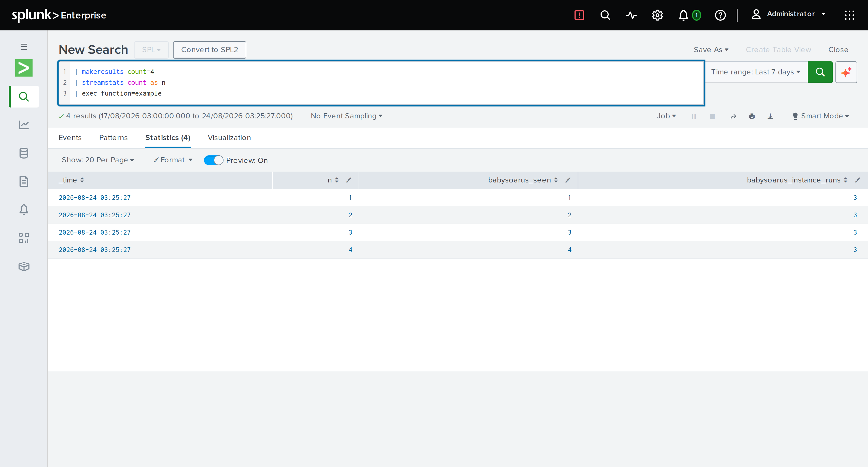The width and height of the screenshot is (868, 467).
Task: Stop the search job
Action: [712, 116]
